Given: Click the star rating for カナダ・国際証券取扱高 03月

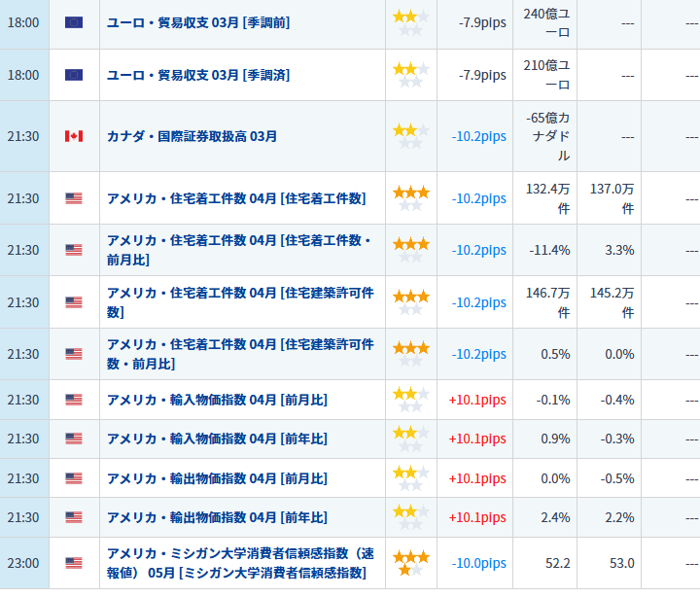Looking at the screenshot, I should 410,136.
